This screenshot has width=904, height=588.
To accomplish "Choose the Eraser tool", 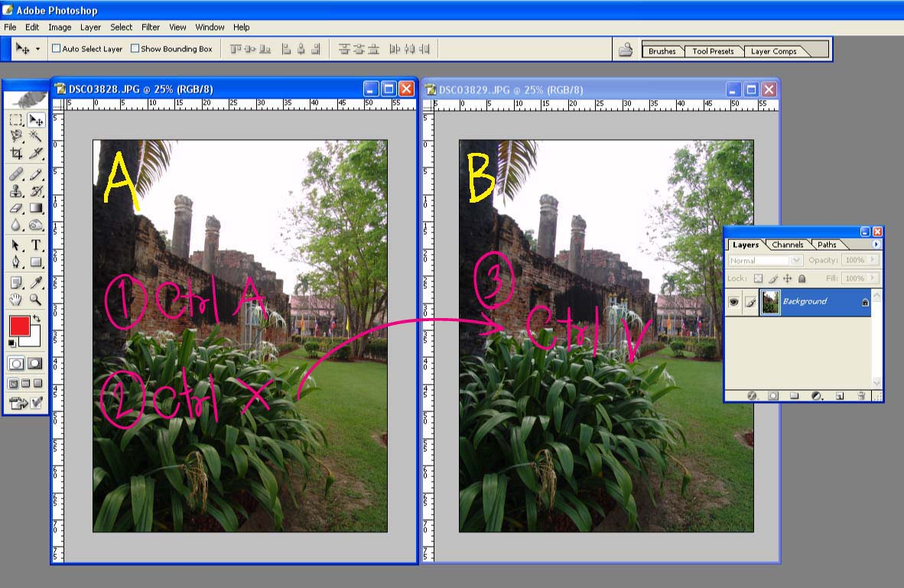I will pos(16,208).
